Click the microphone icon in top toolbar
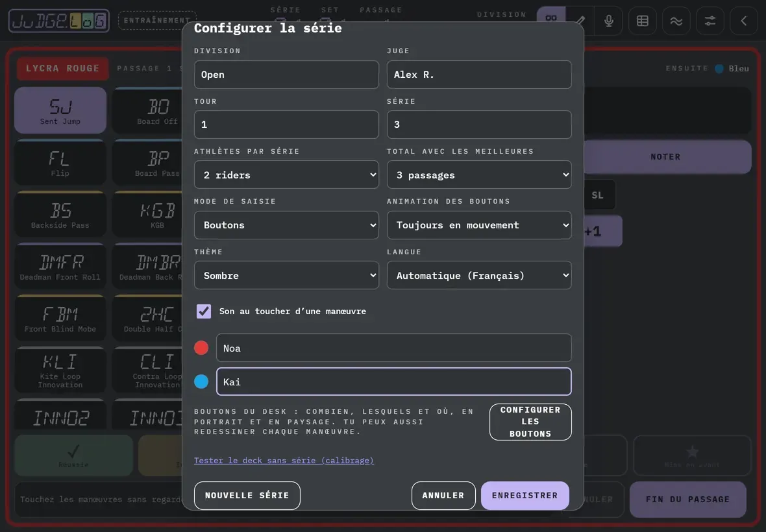The width and height of the screenshot is (766, 532). click(x=608, y=21)
